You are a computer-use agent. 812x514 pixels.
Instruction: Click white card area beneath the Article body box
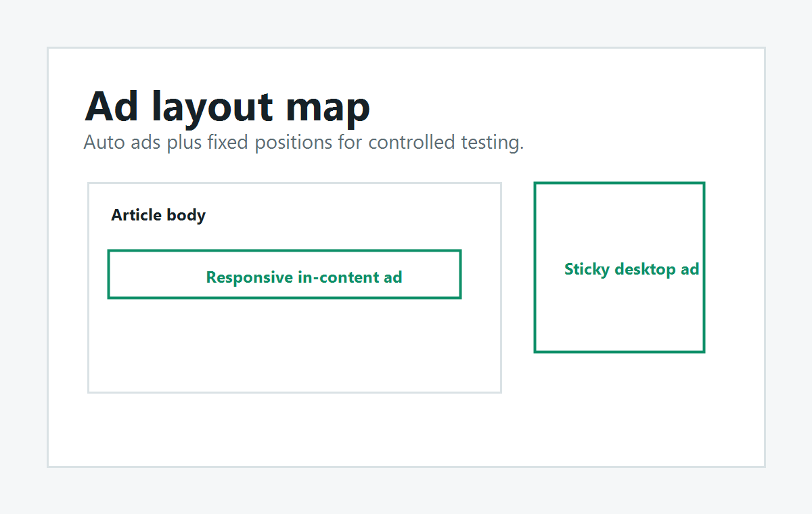[x=294, y=429]
